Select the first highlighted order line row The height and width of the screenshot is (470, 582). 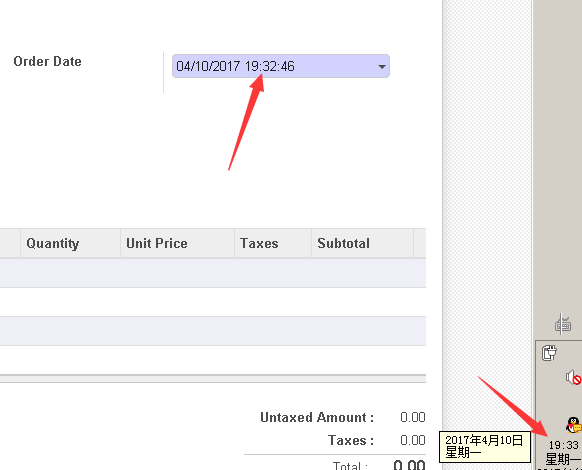(x=213, y=273)
